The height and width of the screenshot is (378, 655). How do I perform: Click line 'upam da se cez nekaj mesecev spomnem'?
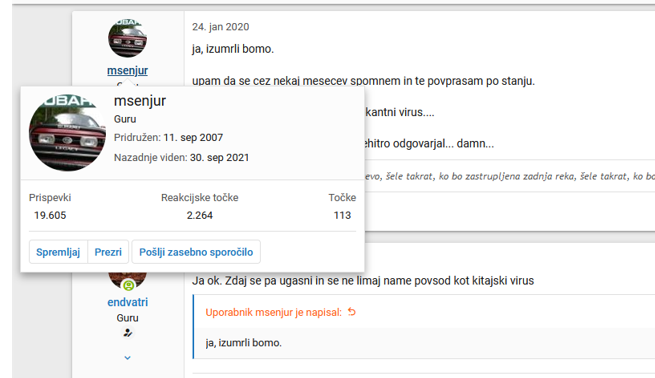[x=363, y=81]
